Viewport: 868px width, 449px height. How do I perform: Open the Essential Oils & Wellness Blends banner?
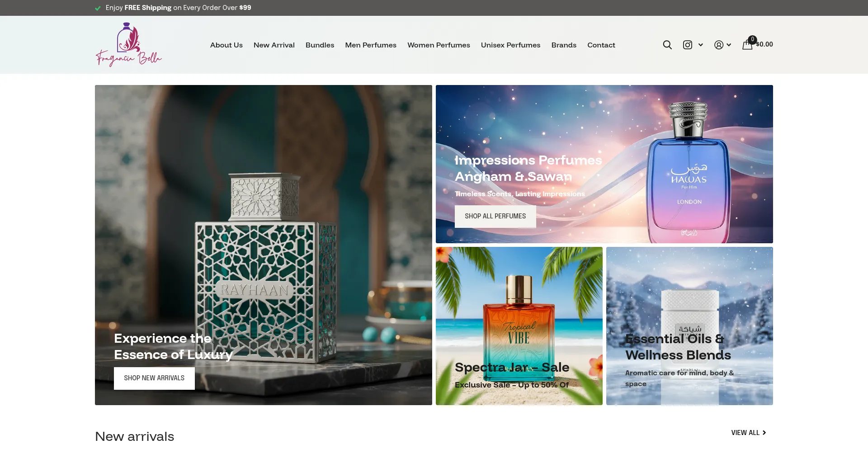[689, 326]
